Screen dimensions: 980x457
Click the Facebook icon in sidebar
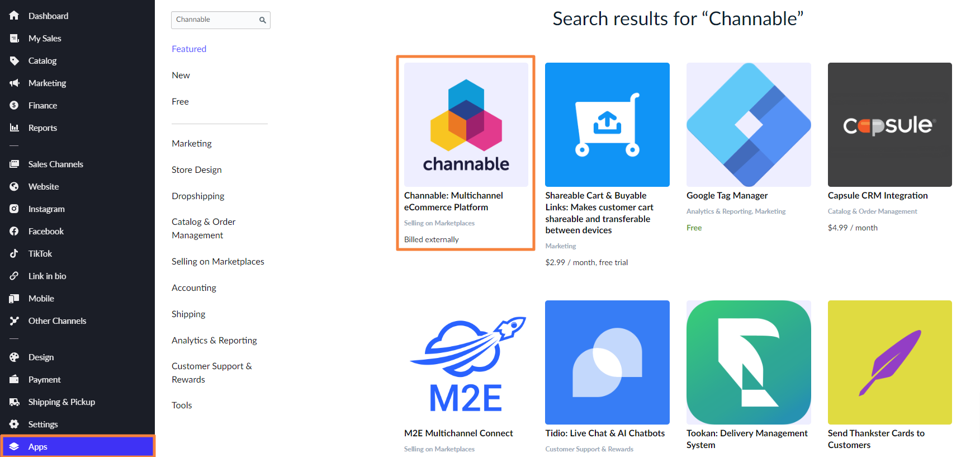15,231
